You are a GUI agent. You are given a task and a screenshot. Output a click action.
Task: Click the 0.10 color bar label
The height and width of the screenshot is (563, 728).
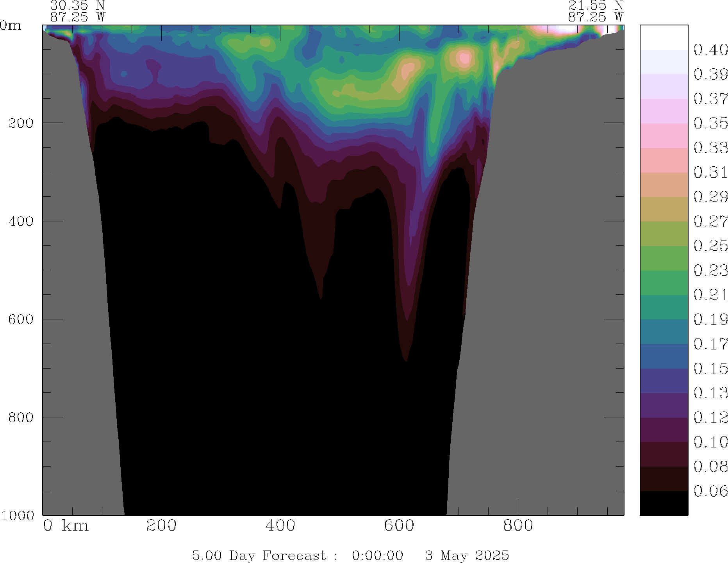tap(710, 442)
